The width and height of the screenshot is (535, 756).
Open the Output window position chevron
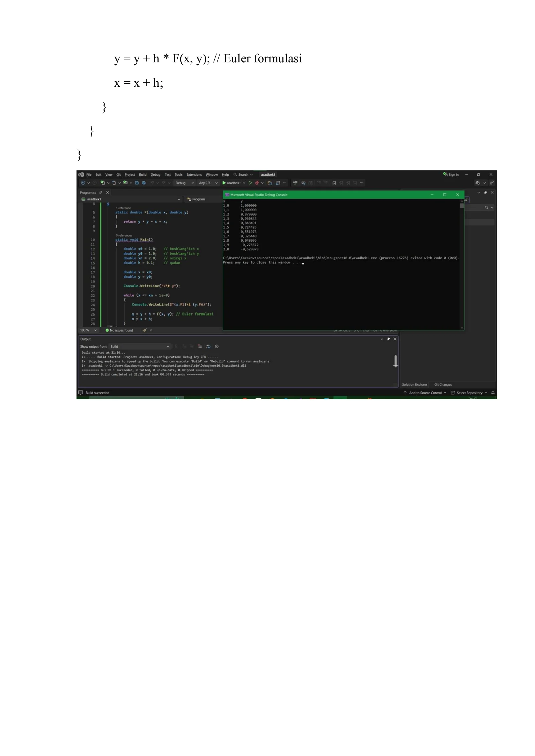click(382, 339)
